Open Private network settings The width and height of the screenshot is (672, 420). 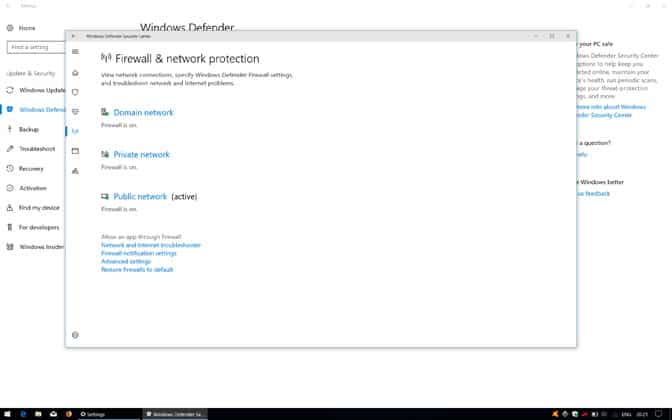(141, 154)
